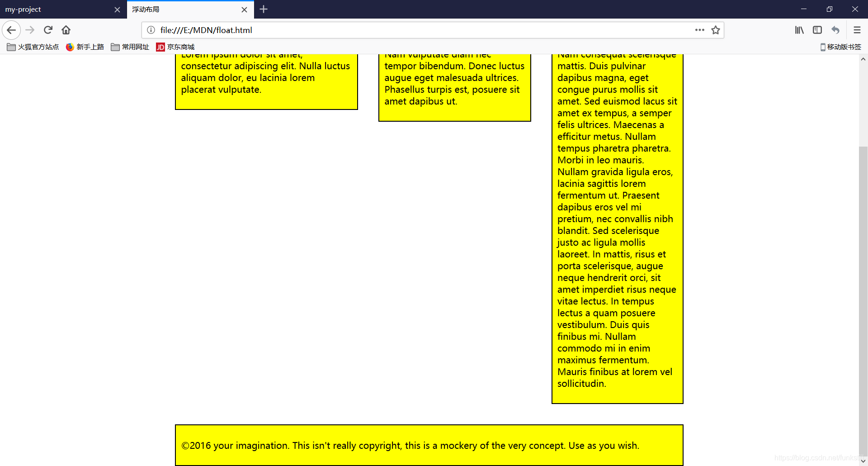Image resolution: width=868 pixels, height=466 pixels.
Task: Open the 京东商城 bookmark
Action: pyautogui.click(x=175, y=47)
